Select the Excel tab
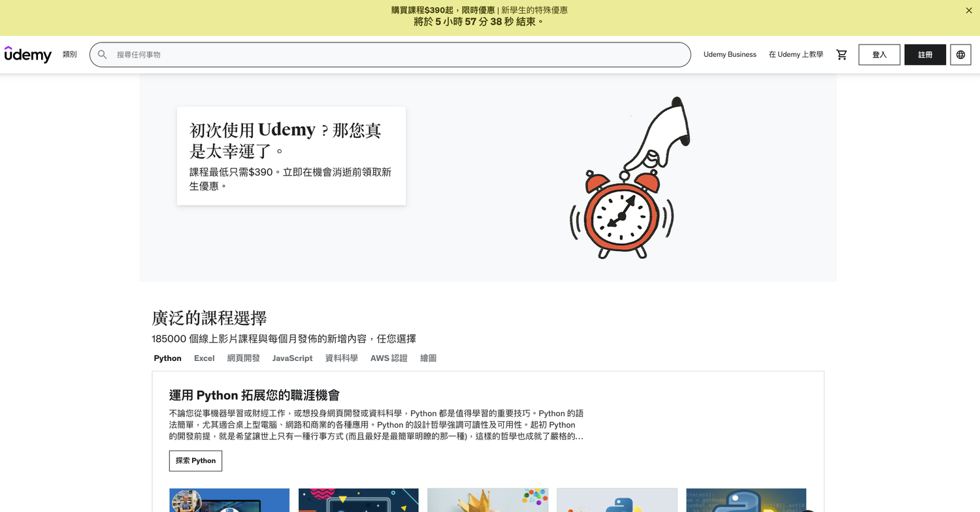The width and height of the screenshot is (980, 512). [x=204, y=358]
